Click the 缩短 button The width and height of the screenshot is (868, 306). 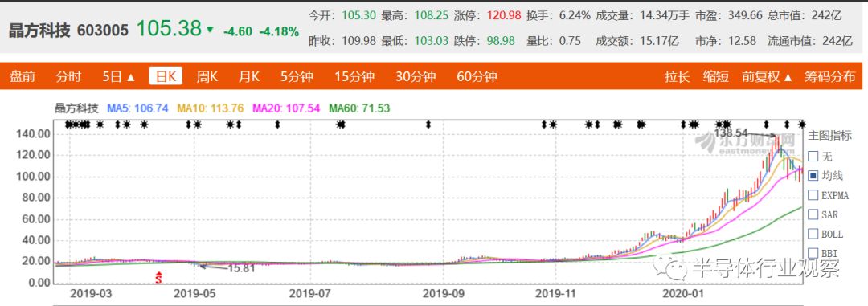click(716, 76)
